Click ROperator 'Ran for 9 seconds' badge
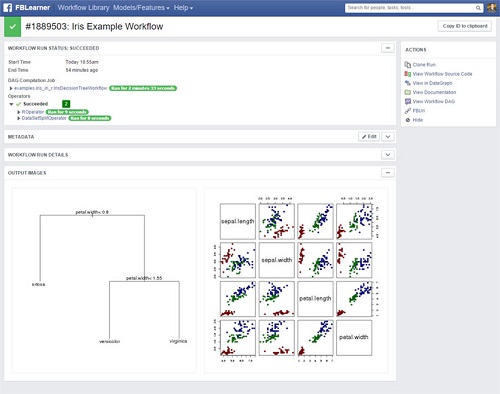The width and height of the screenshot is (500, 394). pyautogui.click(x=67, y=112)
